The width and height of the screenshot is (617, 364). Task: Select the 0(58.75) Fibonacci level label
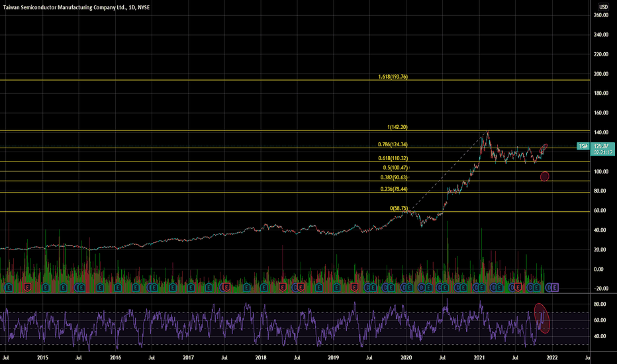(399, 208)
